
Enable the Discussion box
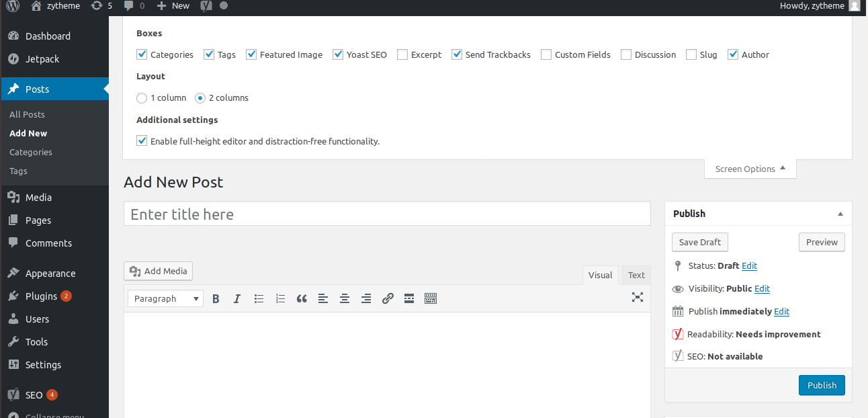[626, 54]
